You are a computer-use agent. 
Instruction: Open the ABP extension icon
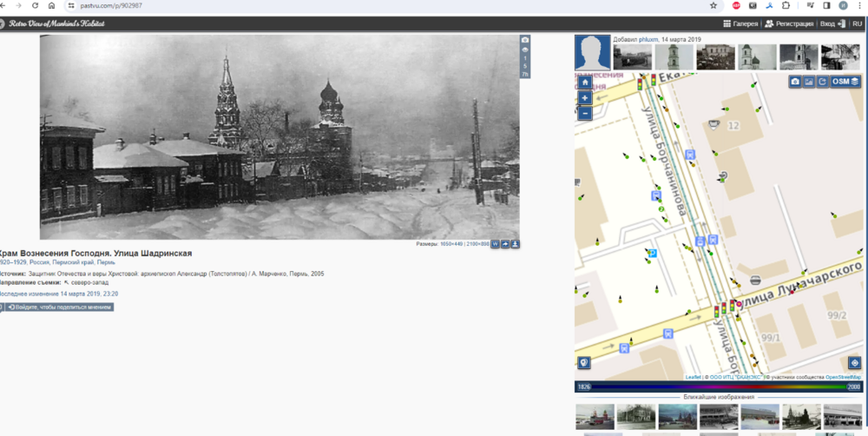(x=736, y=5)
